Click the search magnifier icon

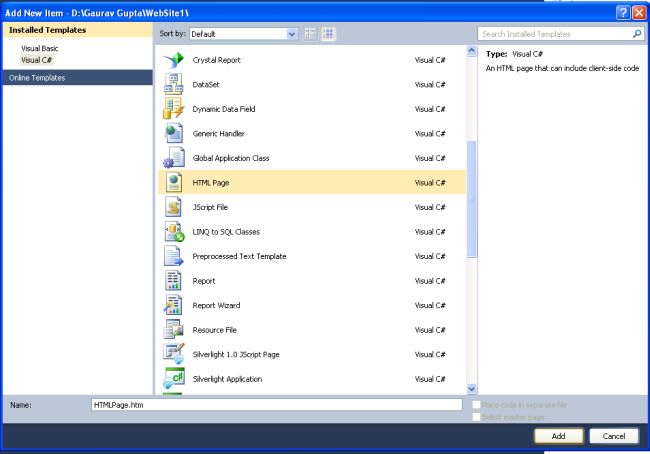click(x=637, y=34)
